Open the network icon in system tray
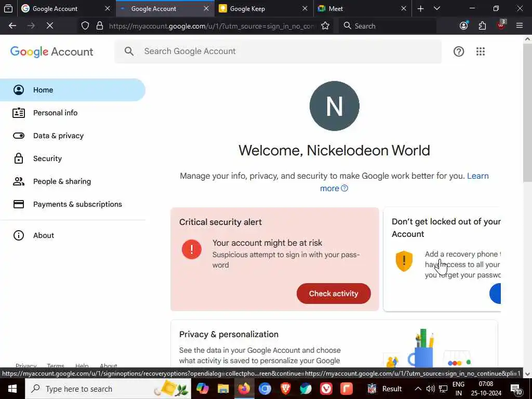Image resolution: width=532 pixels, height=399 pixels. tap(443, 389)
